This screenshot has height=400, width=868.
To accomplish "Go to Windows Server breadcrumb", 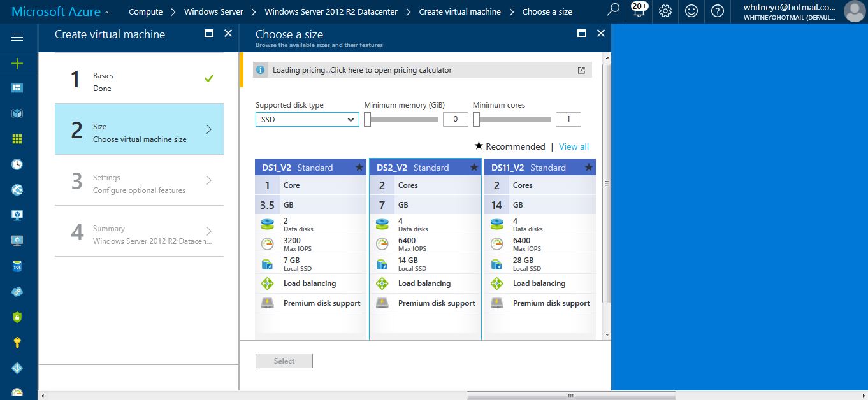I will 213,11.
